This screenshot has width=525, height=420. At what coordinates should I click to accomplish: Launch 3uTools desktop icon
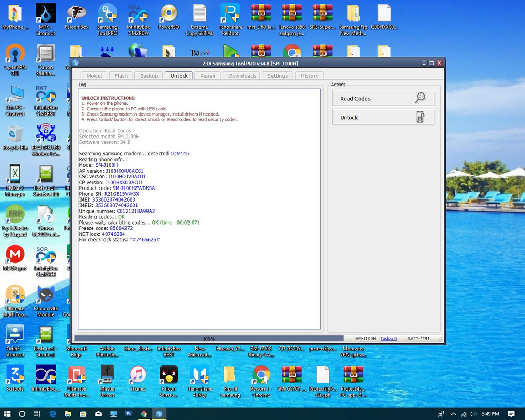tap(15, 378)
